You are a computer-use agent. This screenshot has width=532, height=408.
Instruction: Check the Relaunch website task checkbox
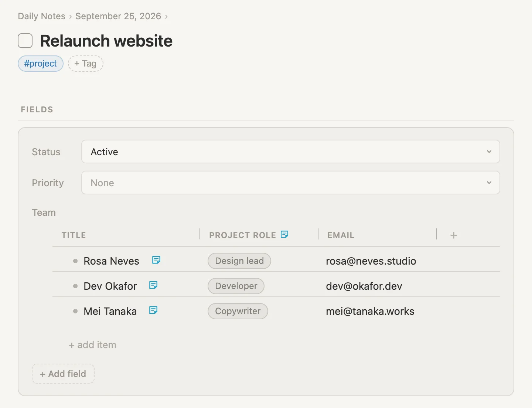tap(25, 41)
